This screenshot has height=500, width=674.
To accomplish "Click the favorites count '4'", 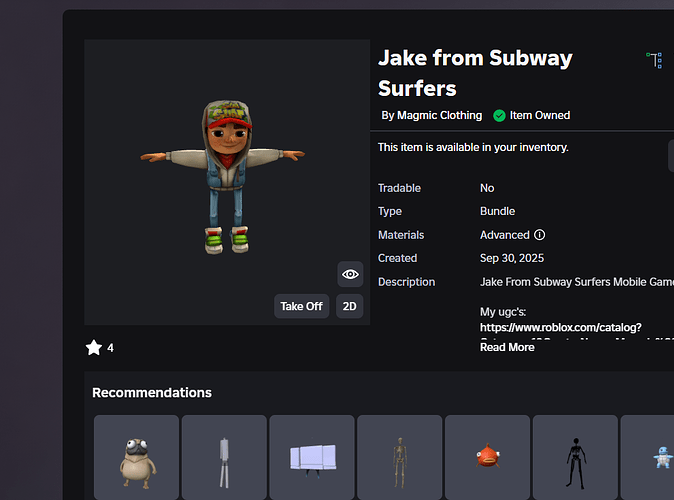I will tap(110, 348).
